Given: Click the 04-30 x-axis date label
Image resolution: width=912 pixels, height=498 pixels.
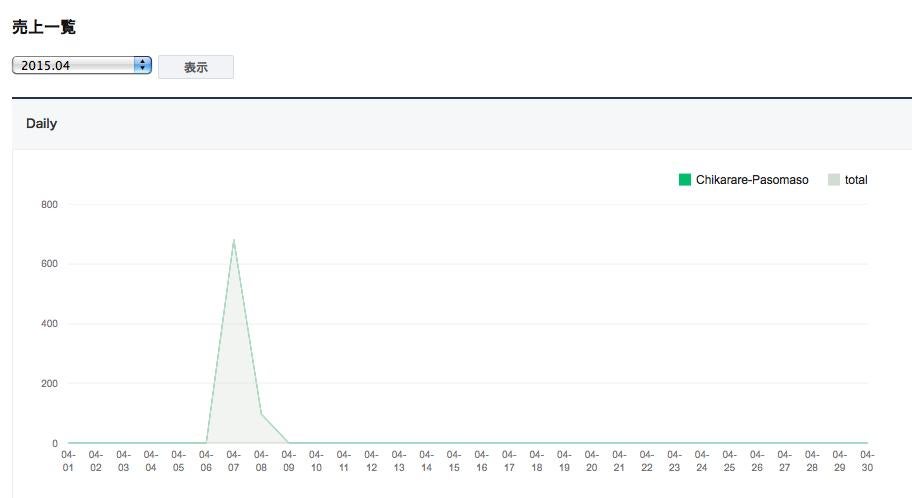Looking at the screenshot, I should pyautogui.click(x=867, y=461).
